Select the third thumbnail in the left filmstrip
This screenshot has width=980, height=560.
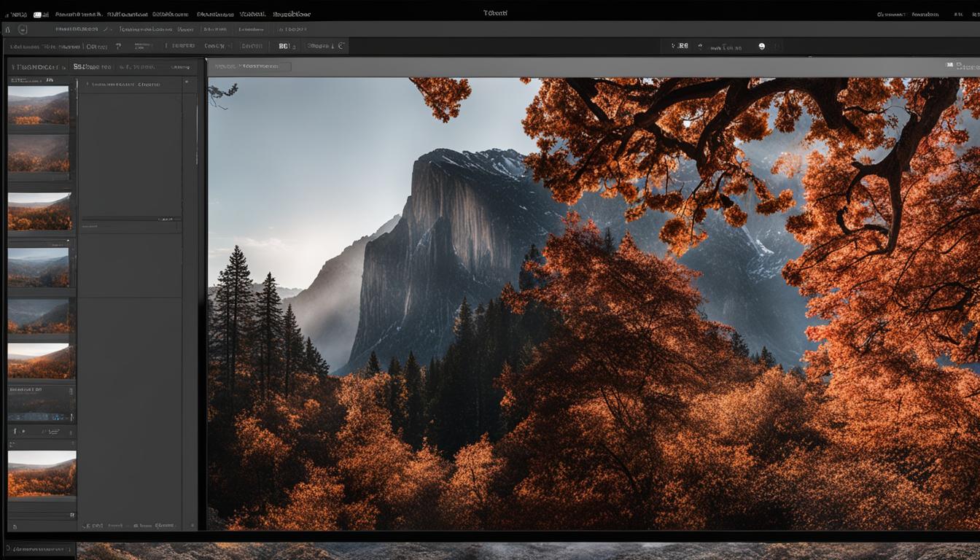39,211
